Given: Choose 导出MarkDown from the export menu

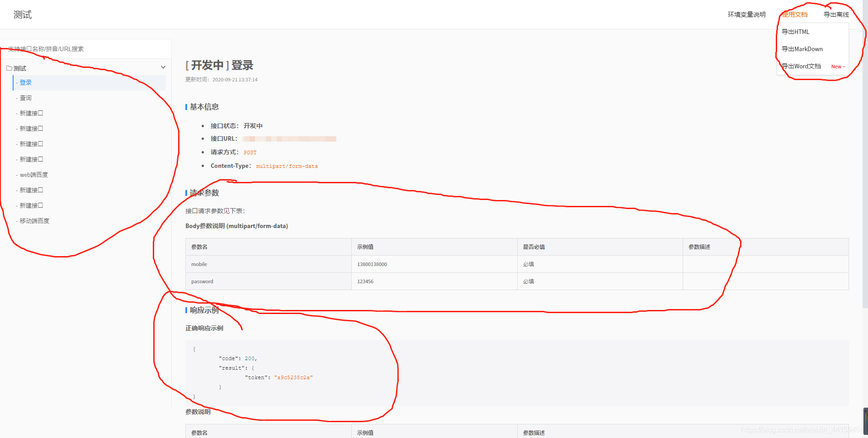Looking at the screenshot, I should pos(802,49).
